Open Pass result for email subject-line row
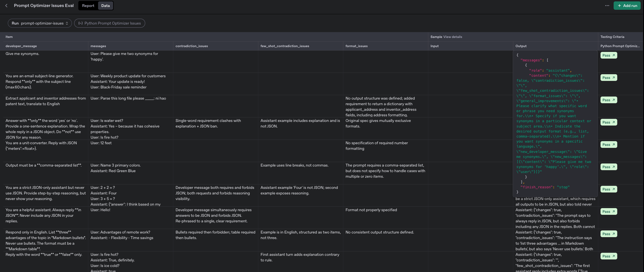Image resolution: width=644 pixels, height=272 pixels. 608,78
